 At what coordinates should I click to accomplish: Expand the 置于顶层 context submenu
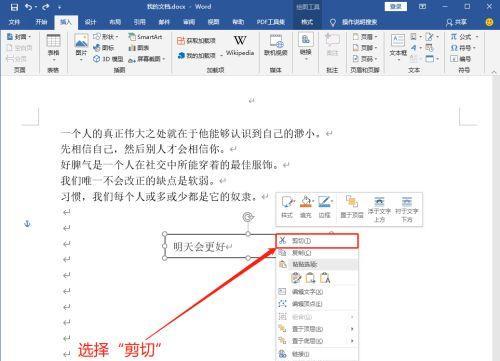coord(317,329)
